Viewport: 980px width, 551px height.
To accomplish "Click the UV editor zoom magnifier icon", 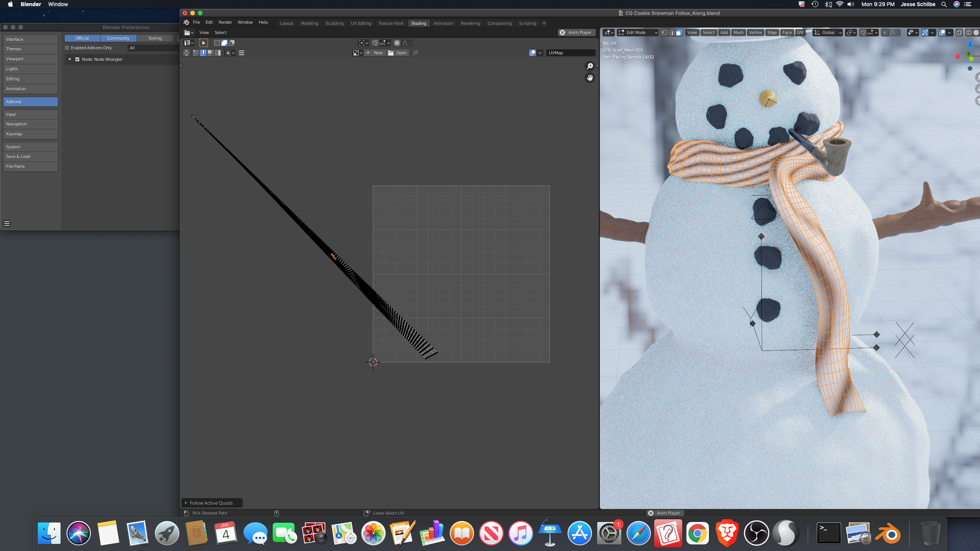I will (590, 66).
